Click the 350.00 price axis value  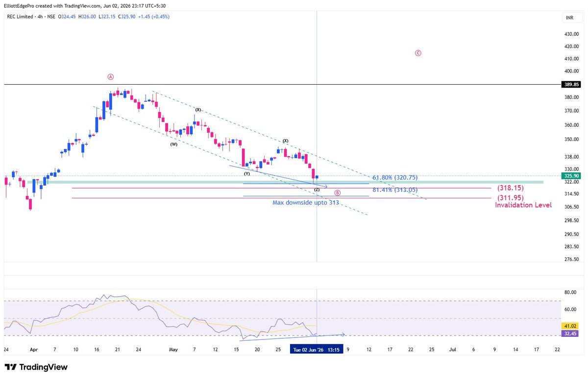click(x=571, y=140)
